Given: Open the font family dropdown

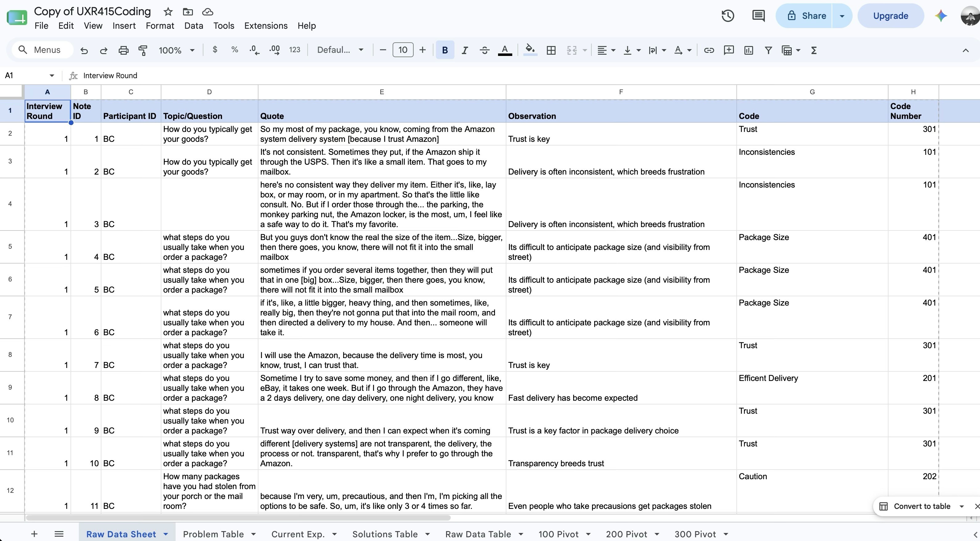Looking at the screenshot, I should 340,50.
